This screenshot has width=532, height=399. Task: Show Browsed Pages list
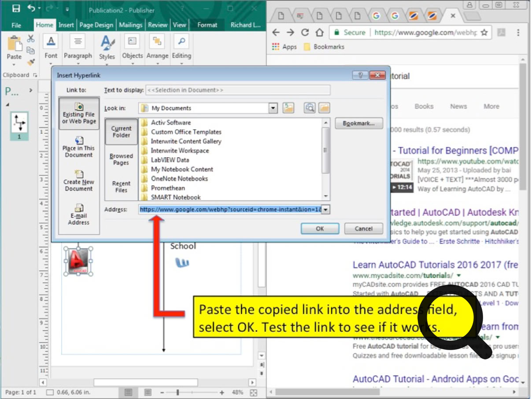click(121, 159)
